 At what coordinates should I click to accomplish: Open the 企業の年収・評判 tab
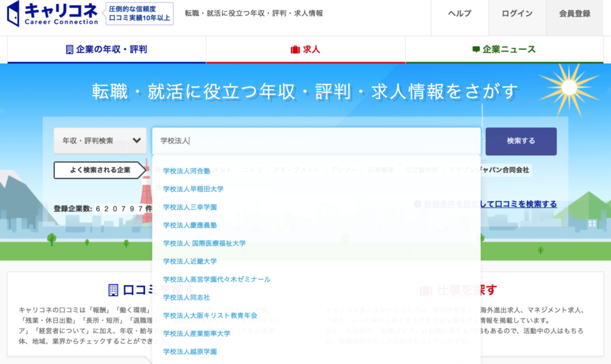coord(107,50)
